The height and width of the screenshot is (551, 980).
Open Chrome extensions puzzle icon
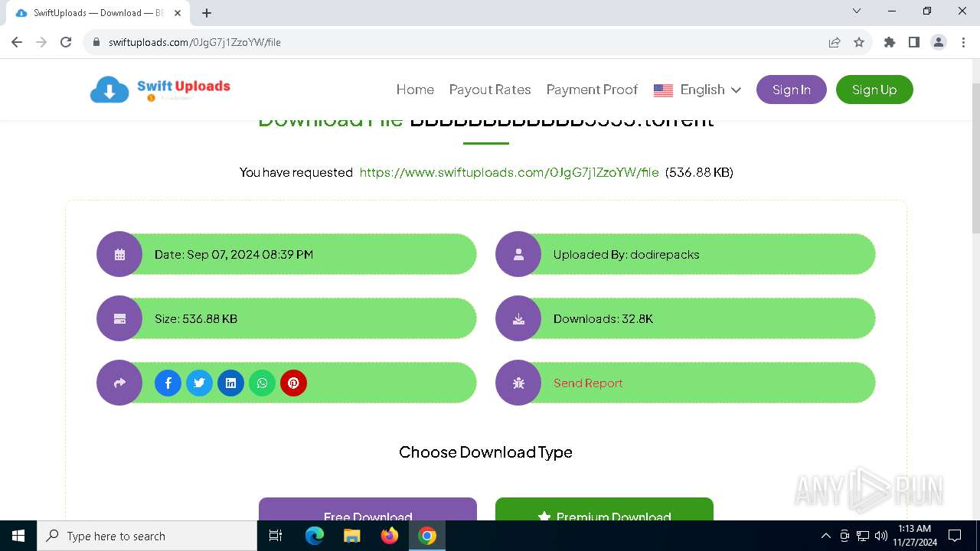(890, 42)
